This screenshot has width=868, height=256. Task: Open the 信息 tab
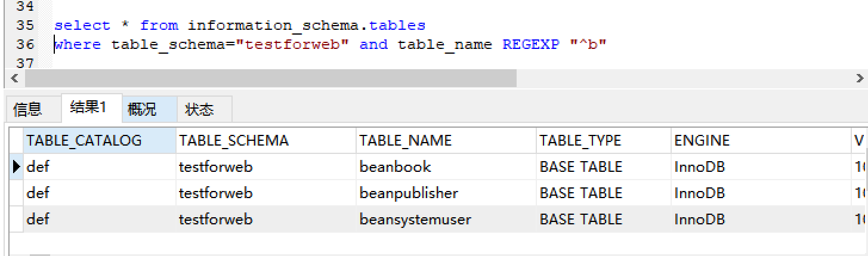(x=28, y=109)
